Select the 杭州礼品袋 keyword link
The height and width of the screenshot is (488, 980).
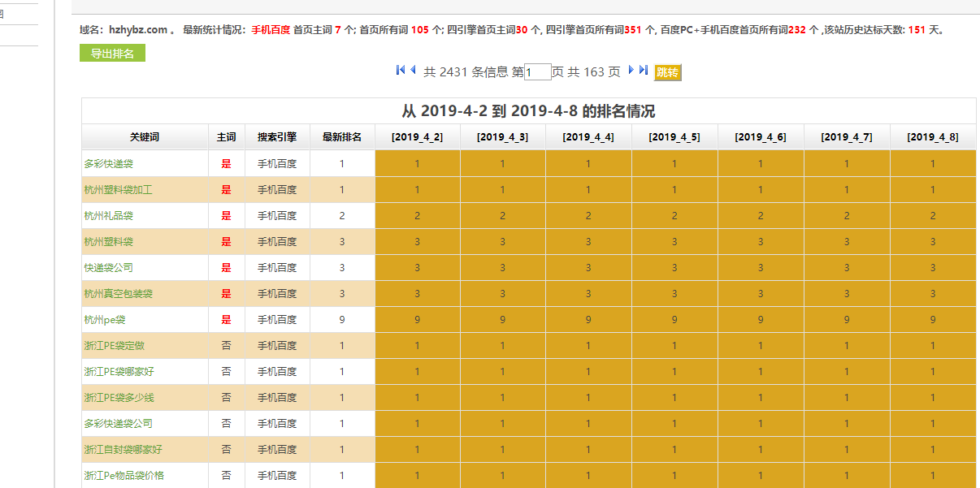[x=108, y=216]
